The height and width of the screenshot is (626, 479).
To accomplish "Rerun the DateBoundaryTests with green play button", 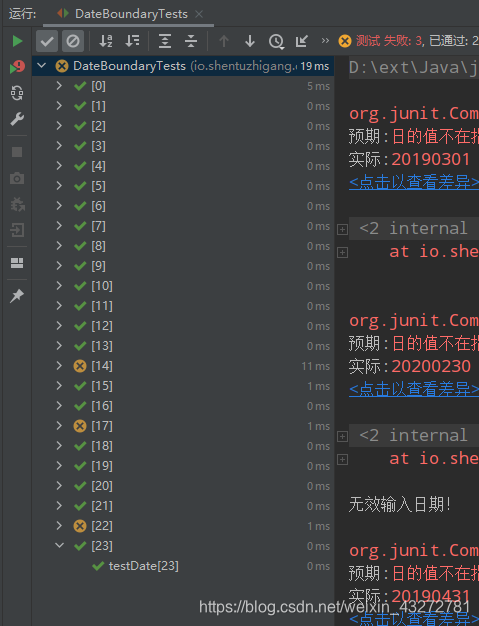I will (17, 41).
